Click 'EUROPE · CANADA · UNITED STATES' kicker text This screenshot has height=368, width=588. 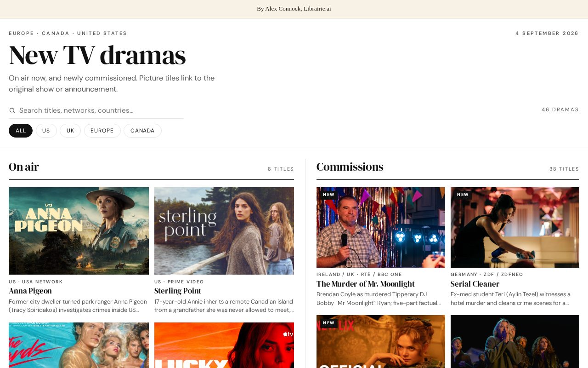point(68,34)
